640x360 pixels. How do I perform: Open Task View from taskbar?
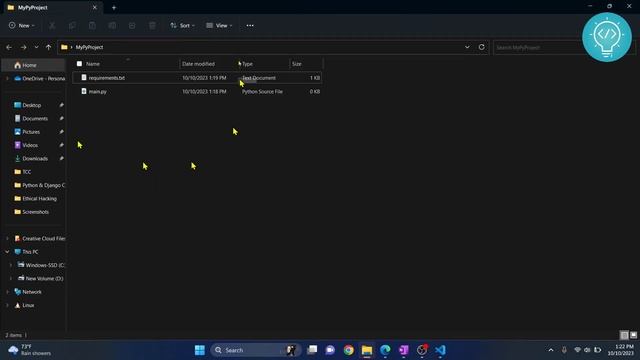[x=312, y=350]
